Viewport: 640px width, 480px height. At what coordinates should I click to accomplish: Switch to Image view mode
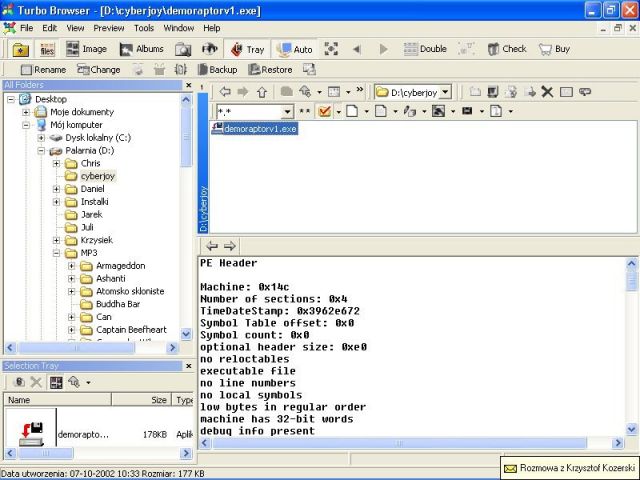pyautogui.click(x=86, y=49)
